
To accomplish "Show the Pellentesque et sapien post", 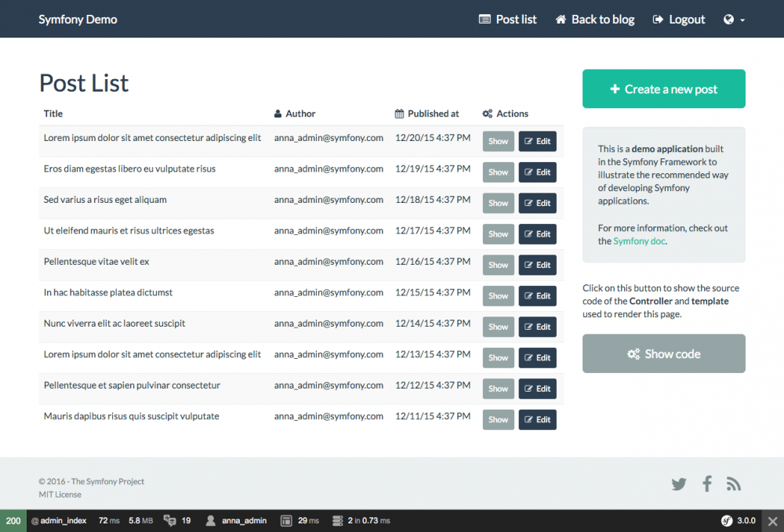I will coord(498,389).
